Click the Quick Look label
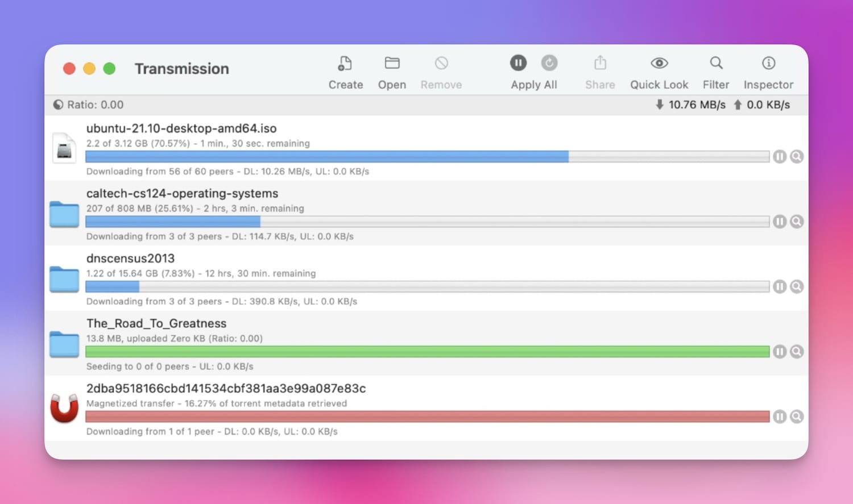Viewport: 853px width, 504px height. (659, 85)
